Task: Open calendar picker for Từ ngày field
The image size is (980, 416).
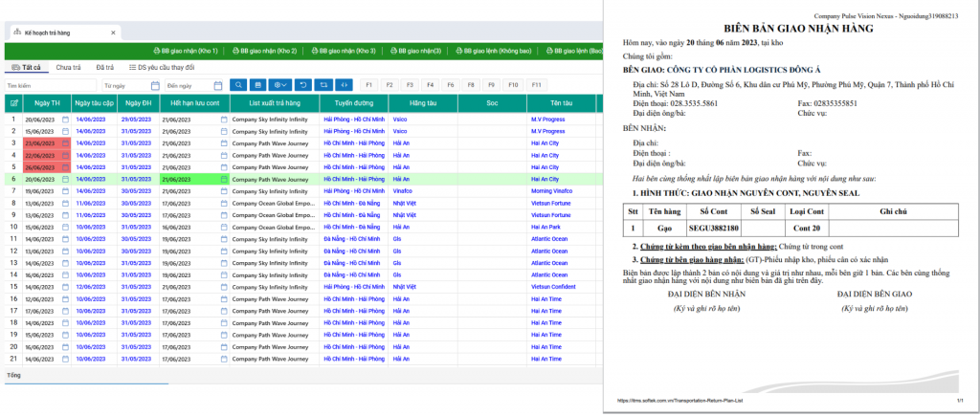Action: pos(154,85)
